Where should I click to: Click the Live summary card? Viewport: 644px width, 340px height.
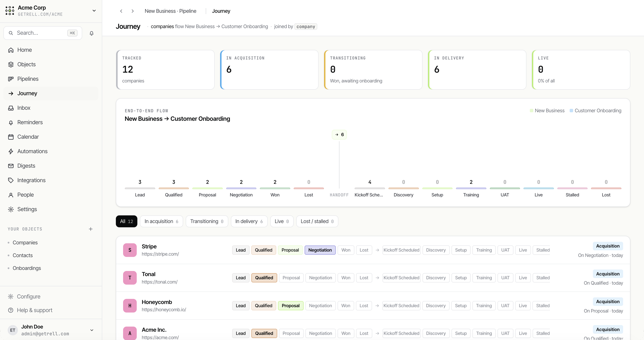pyautogui.click(x=581, y=70)
